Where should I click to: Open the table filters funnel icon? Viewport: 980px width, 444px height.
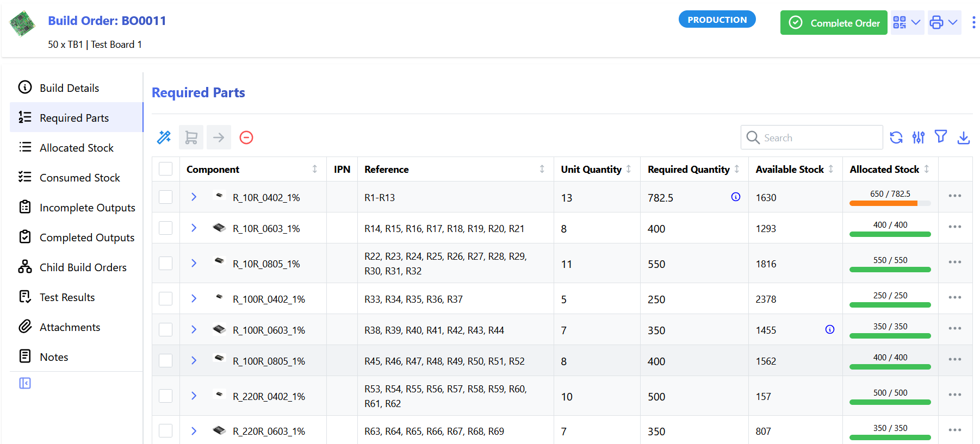pos(941,137)
